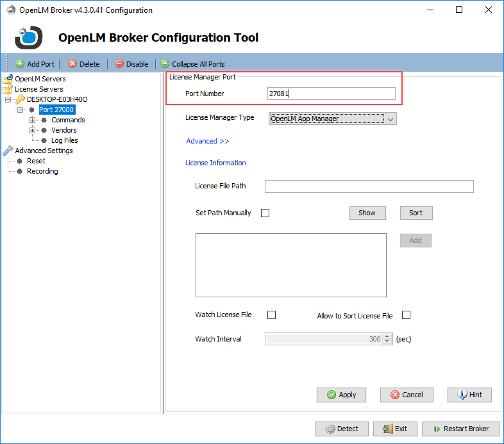Check Allow to Sort License File

tap(406, 315)
